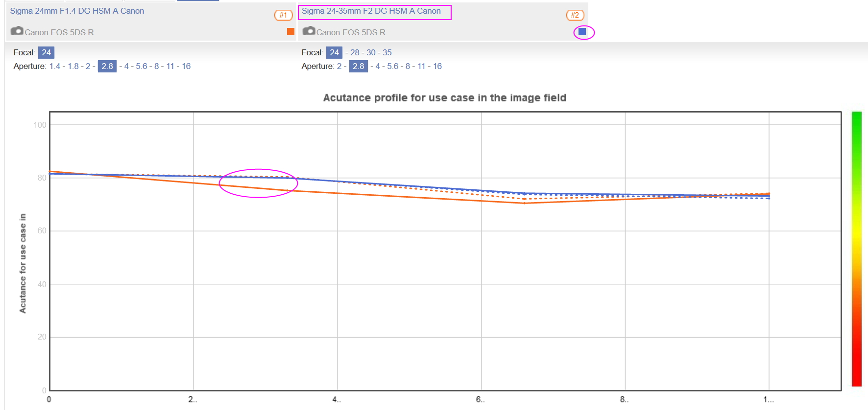Screen dimensions: 868x410
Task: Click selected focal 24 for the first lens
Action: pos(46,52)
